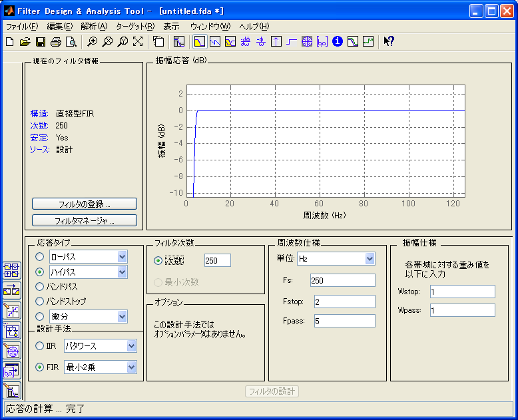
Task: Show the Pole/Zero Plot icon
Action: 307,42
